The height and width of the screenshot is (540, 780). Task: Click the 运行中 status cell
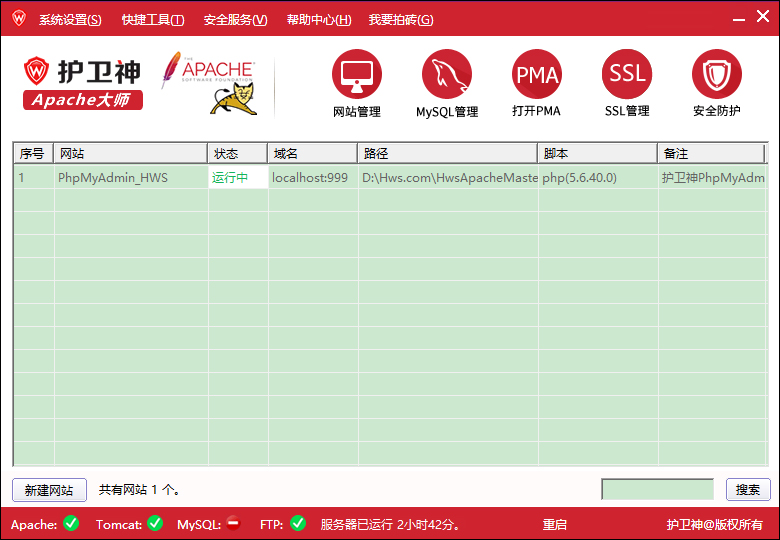point(238,178)
